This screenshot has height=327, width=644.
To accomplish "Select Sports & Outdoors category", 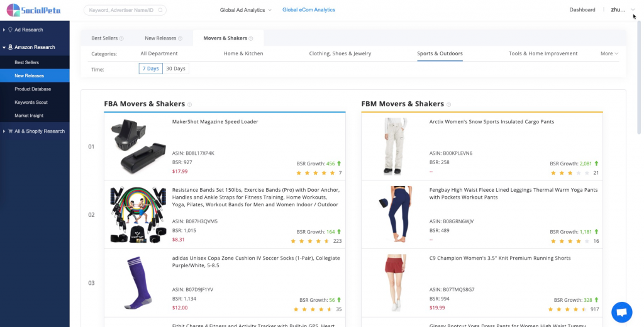I will click(x=440, y=53).
